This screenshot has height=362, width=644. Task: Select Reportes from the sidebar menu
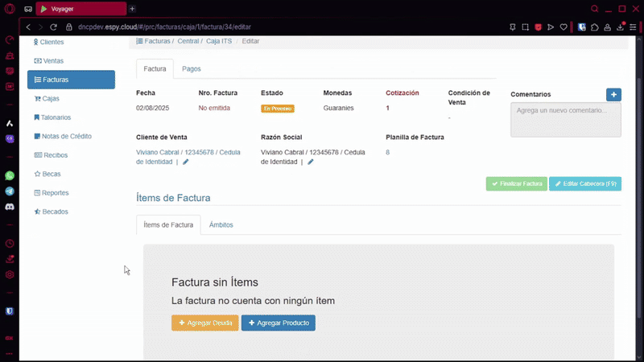(55, 193)
